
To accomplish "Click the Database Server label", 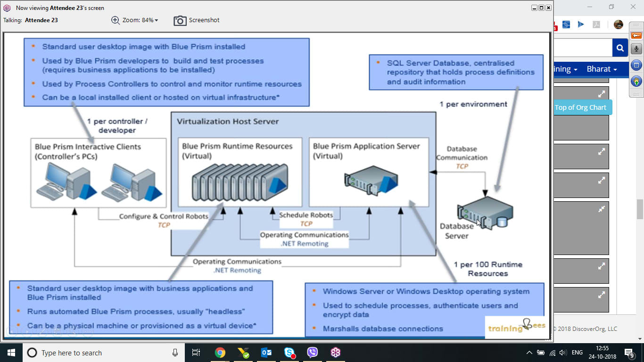I will [x=457, y=231].
